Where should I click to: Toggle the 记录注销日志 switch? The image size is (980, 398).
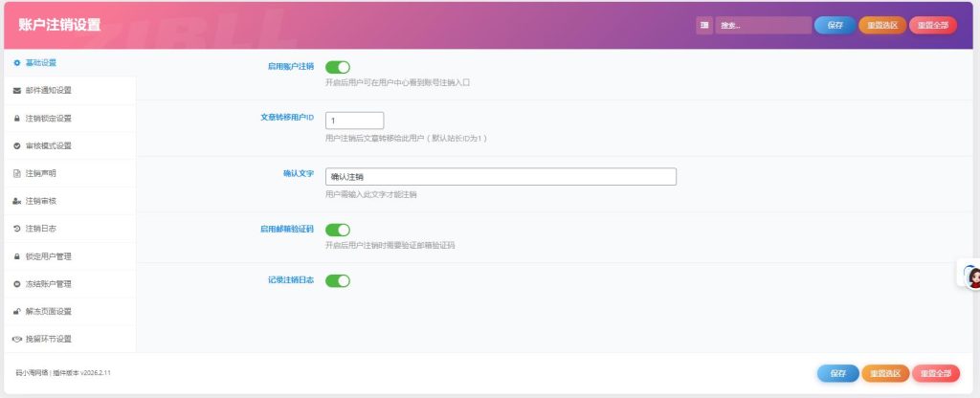338,281
